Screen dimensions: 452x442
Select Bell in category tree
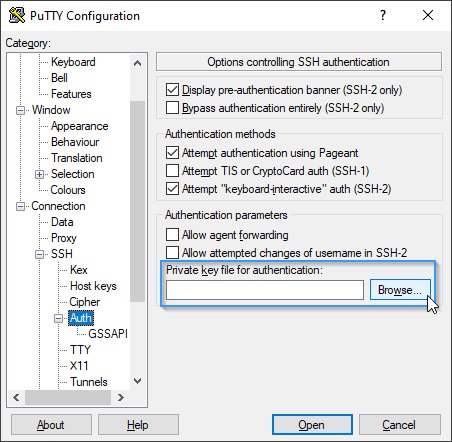tap(59, 78)
